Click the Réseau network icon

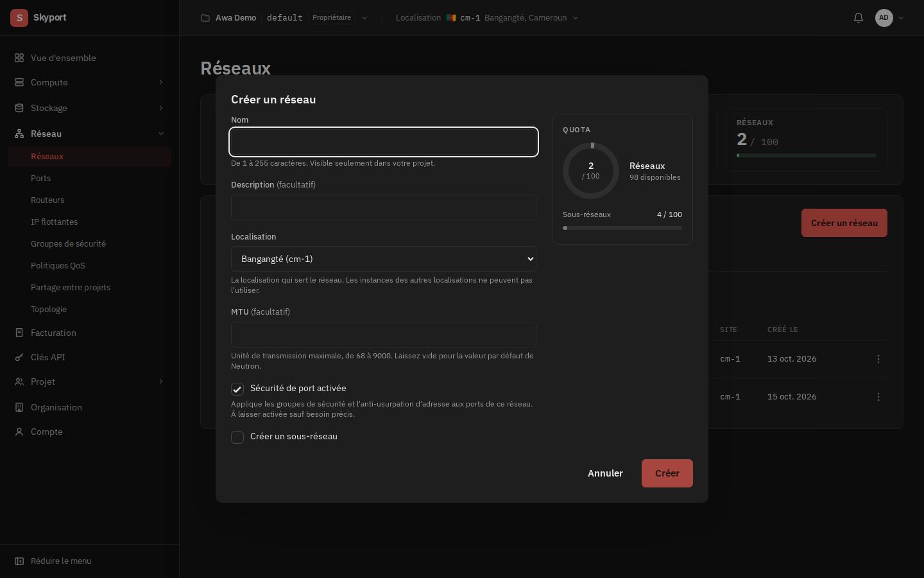tap(19, 134)
